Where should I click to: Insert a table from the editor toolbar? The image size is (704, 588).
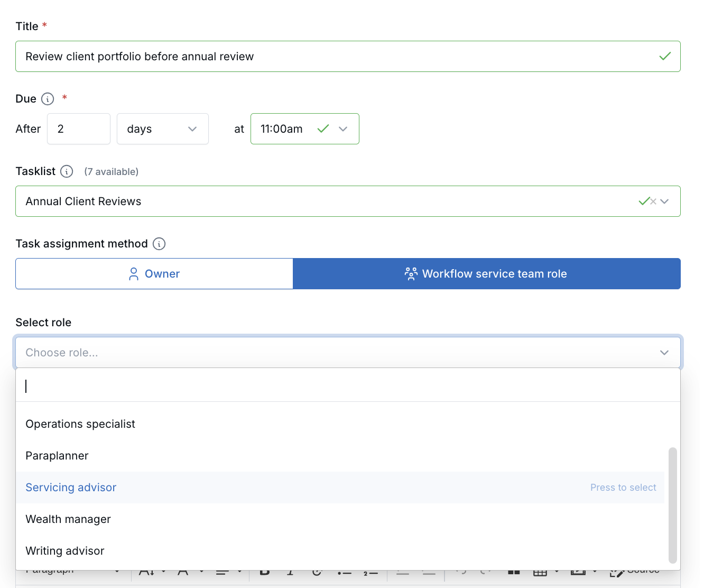coord(540,572)
